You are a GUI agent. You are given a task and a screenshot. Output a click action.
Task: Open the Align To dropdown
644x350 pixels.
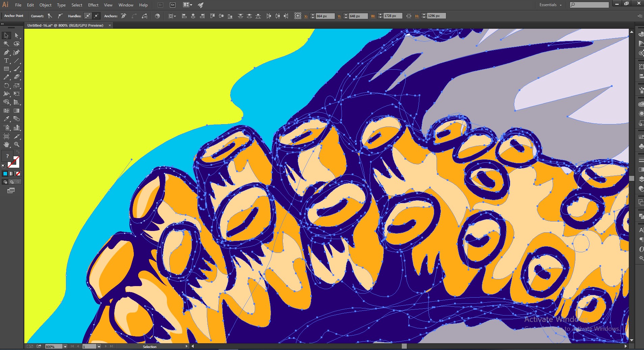click(172, 16)
